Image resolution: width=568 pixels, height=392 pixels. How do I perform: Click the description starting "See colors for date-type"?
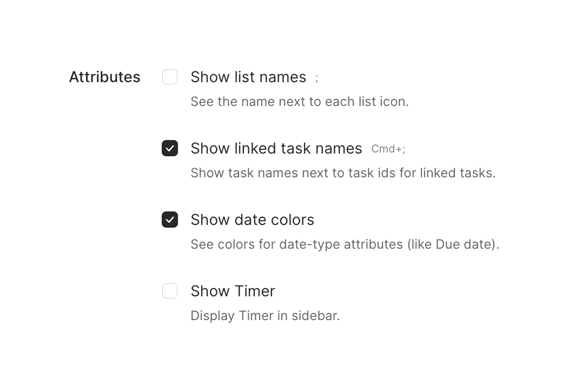point(345,244)
